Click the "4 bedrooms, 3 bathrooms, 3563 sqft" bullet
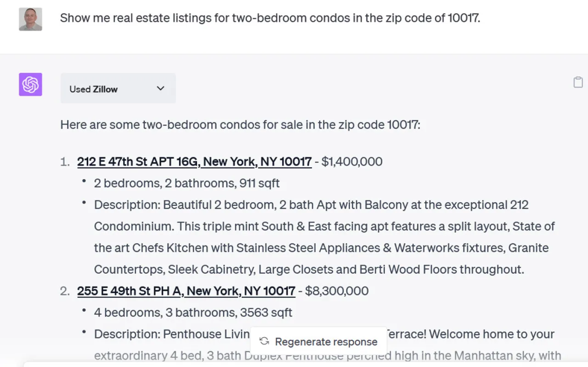The width and height of the screenshot is (588, 367). tap(193, 313)
